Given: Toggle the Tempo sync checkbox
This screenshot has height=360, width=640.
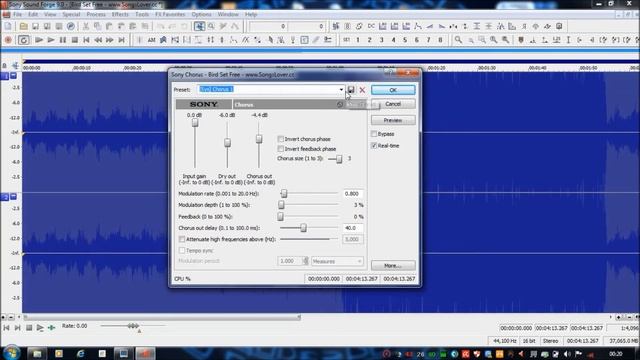Looking at the screenshot, I should (182, 251).
